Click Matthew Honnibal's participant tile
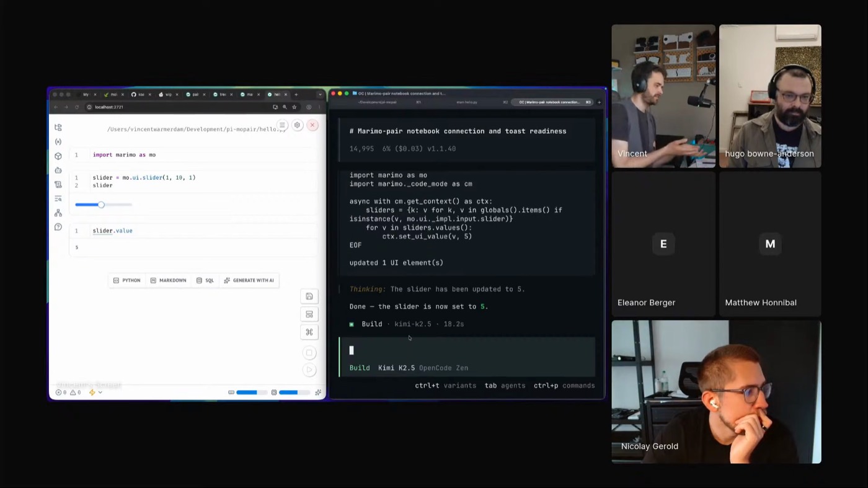The image size is (868, 488). (770, 244)
